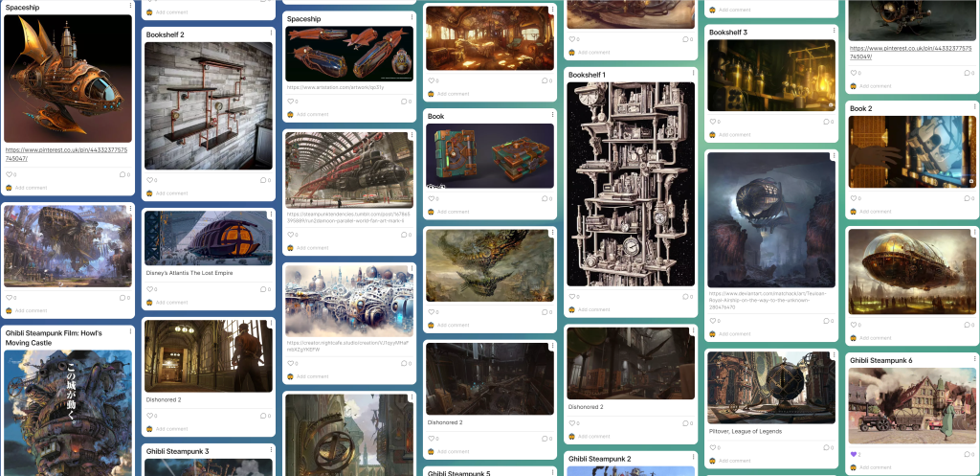Select the Ghibli Steampunk 2 card title
The width and height of the screenshot is (980, 476).
599,459
